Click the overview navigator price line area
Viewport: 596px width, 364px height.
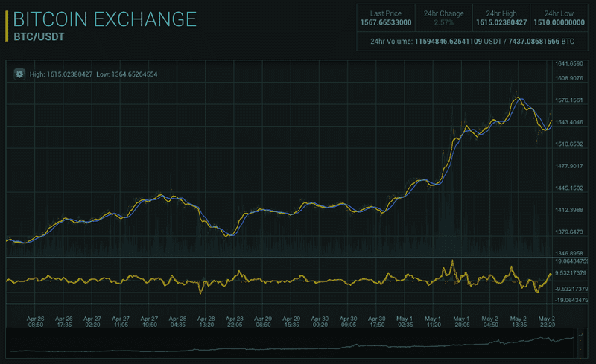tap(291, 344)
